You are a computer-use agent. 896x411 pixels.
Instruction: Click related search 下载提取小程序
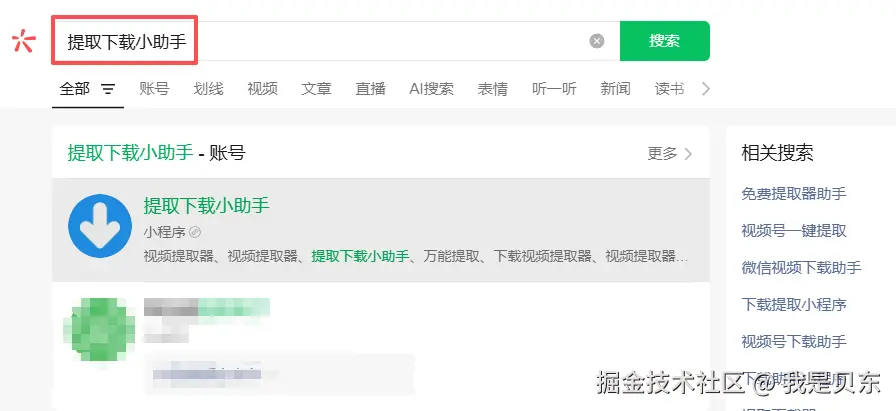click(794, 305)
